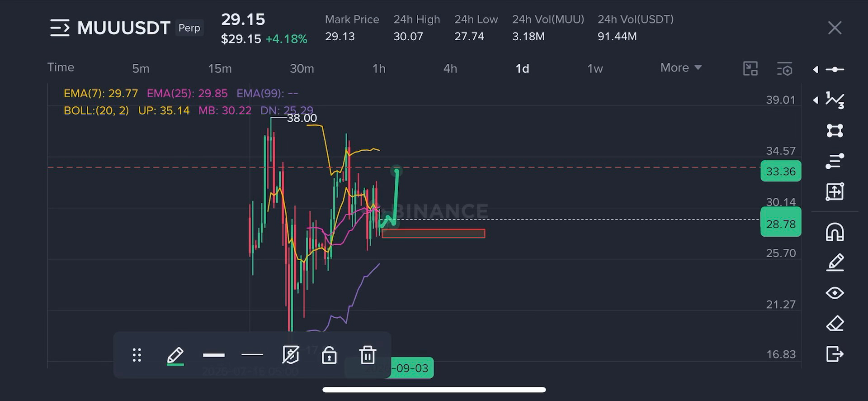Select the long position measure tool
Screen dimensions: 868x401
[835, 191]
